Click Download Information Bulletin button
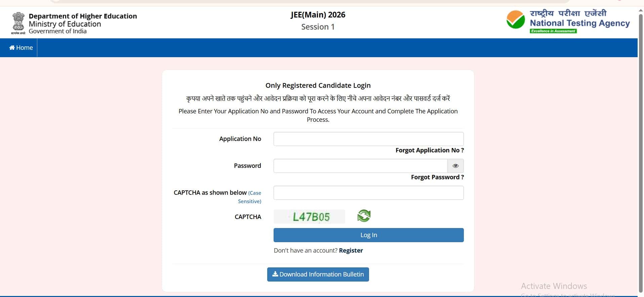Screen dimensions: 644x297 [x=318, y=274]
